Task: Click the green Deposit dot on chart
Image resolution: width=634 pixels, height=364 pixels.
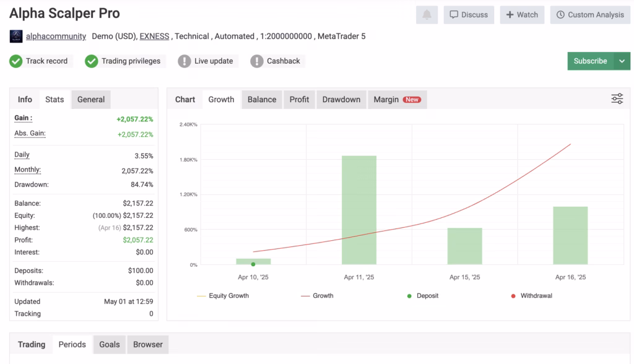Action: click(253, 264)
